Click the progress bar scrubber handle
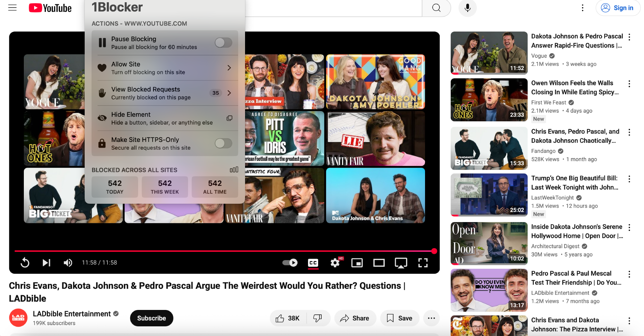Screen dimensions: 644x336 coord(434,251)
